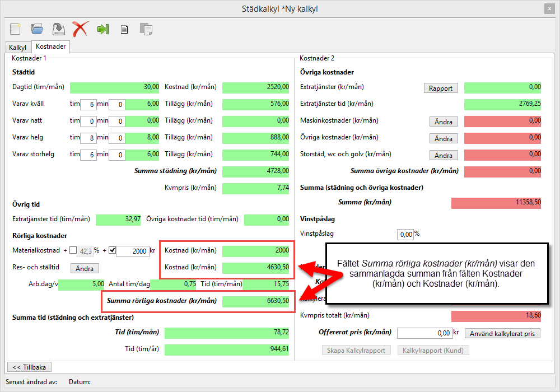Image resolution: width=560 pixels, height=392 pixels.
Task: Click the Varav kväll hours field
Action: point(88,104)
